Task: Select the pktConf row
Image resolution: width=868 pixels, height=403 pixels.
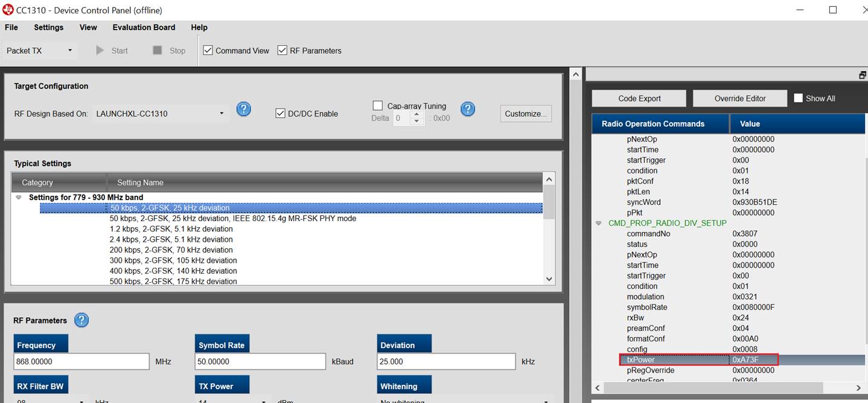Action: coord(729,181)
